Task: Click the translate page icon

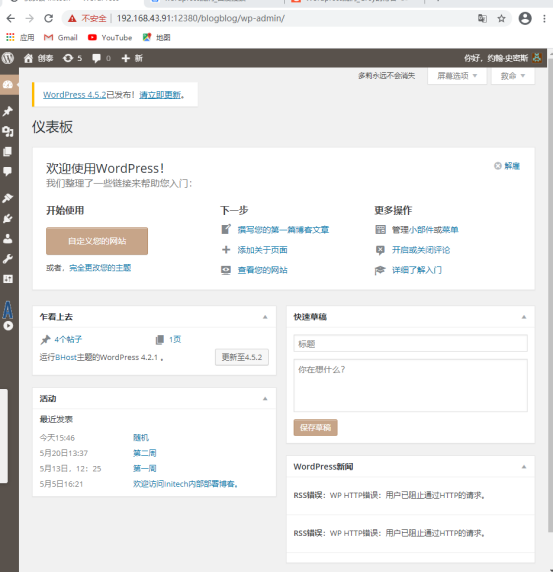Action: [482, 18]
